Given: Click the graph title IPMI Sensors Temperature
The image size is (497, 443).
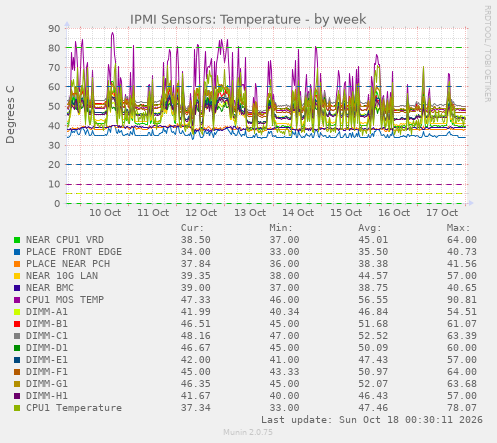Looking at the screenshot, I should [x=248, y=20].
